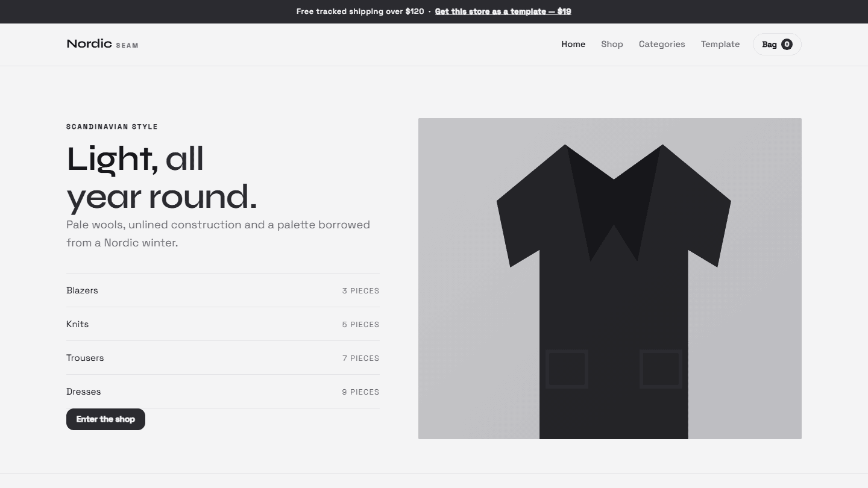868x488 pixels.
Task: Open the Template nav link
Action: [720, 44]
